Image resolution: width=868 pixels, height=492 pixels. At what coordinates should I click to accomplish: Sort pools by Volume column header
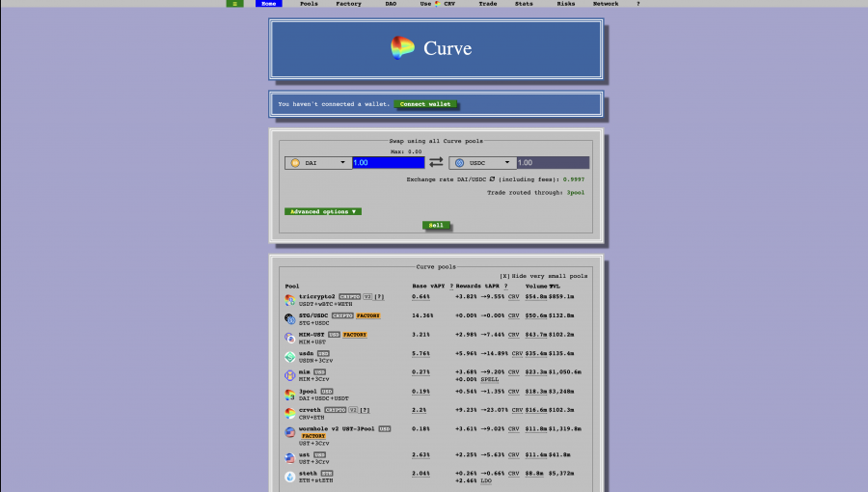point(536,287)
